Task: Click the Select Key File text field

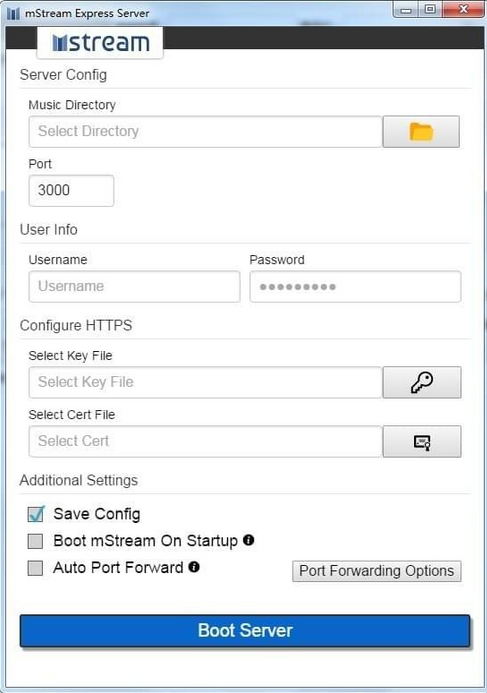Action: pyautogui.click(x=205, y=382)
